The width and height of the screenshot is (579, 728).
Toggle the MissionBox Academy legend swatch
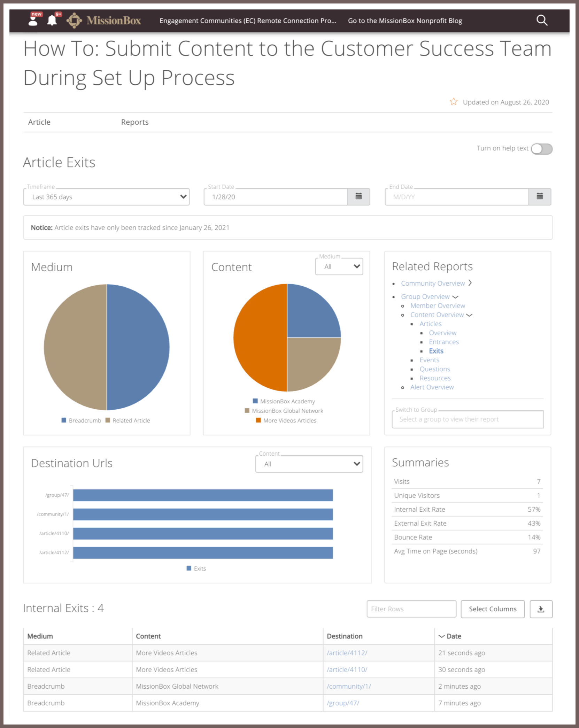click(255, 401)
